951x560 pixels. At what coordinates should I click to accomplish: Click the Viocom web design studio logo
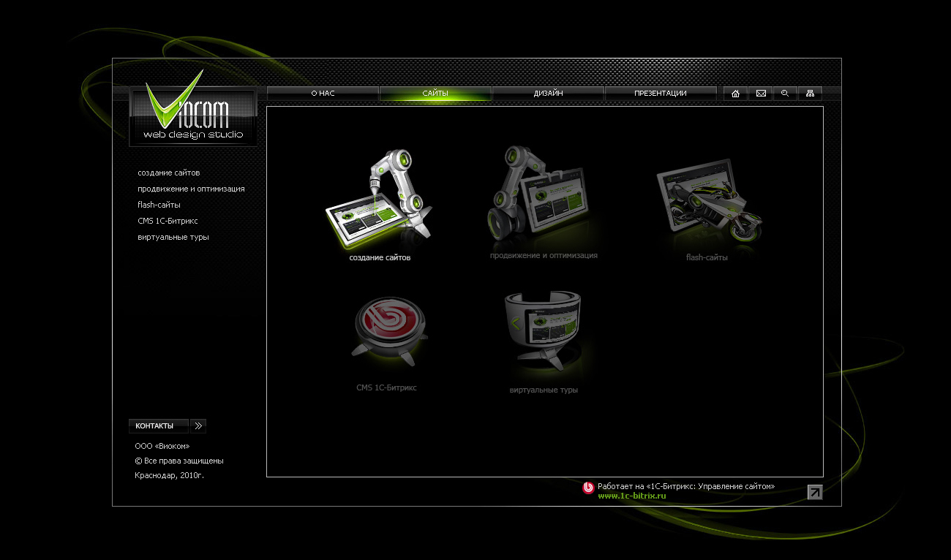(x=192, y=113)
